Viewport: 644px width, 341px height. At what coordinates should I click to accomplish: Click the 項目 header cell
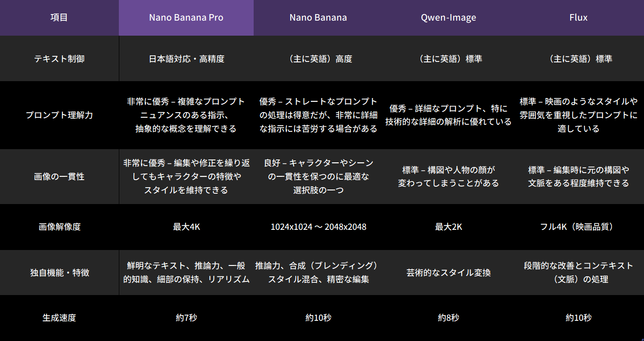(x=59, y=17)
